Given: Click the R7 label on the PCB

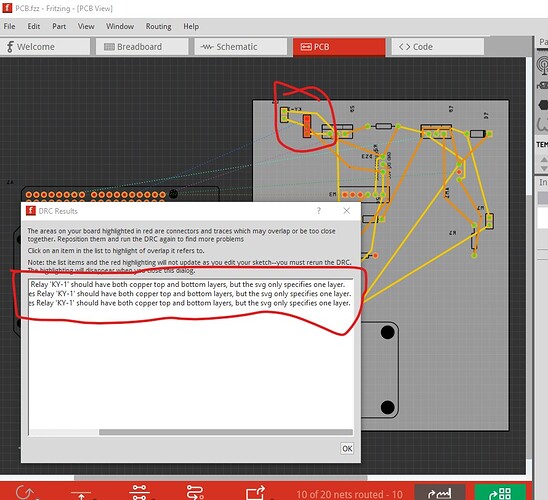Looking at the screenshot, I should coord(450,109).
